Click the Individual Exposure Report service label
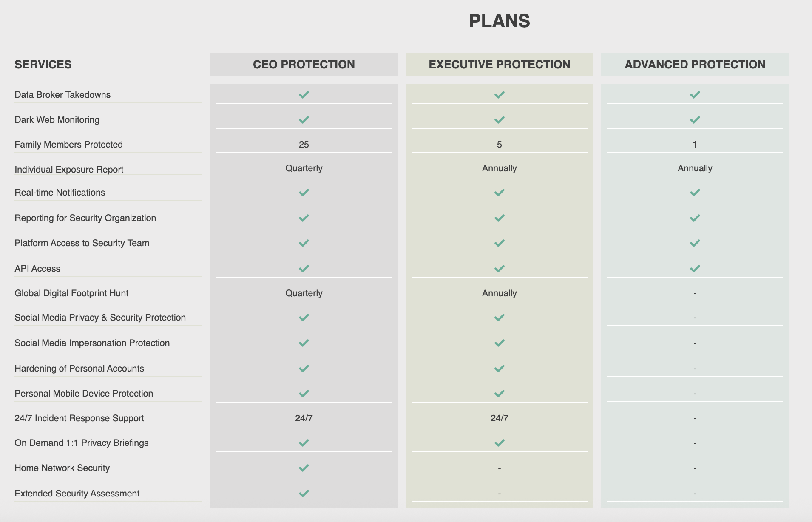Viewport: 812px width, 522px height. [69, 170]
